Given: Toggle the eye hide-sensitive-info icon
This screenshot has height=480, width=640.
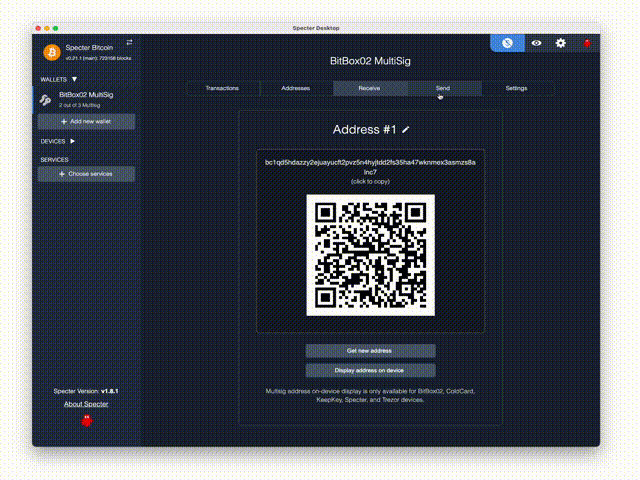Looking at the screenshot, I should [536, 43].
